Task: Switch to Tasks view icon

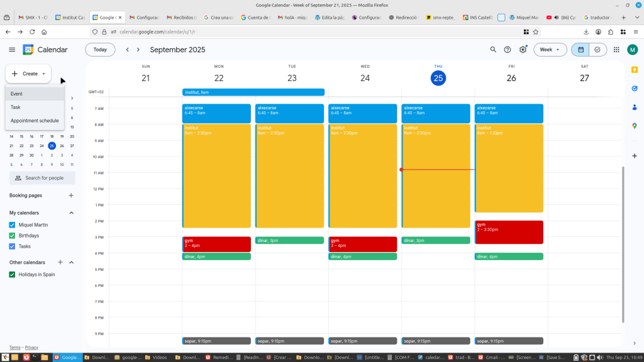Action: tap(597, 50)
